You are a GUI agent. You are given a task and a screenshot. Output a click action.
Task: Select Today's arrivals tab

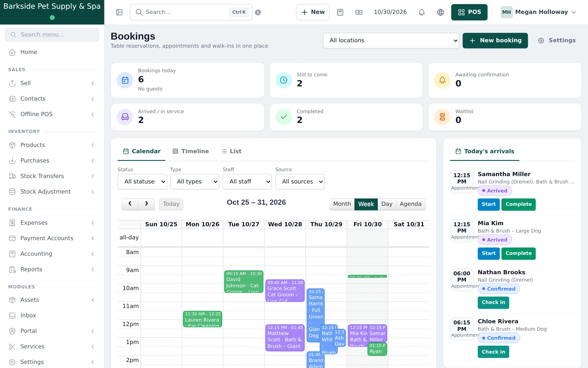click(x=485, y=151)
